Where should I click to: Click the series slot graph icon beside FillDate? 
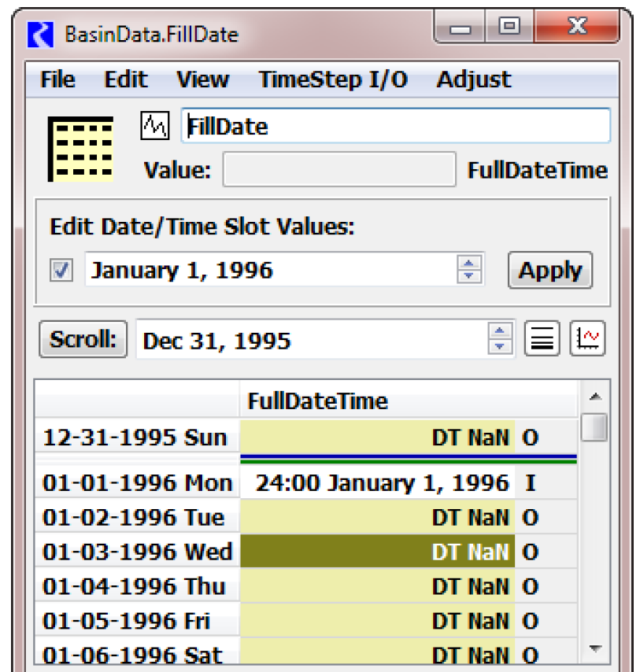coord(154,125)
